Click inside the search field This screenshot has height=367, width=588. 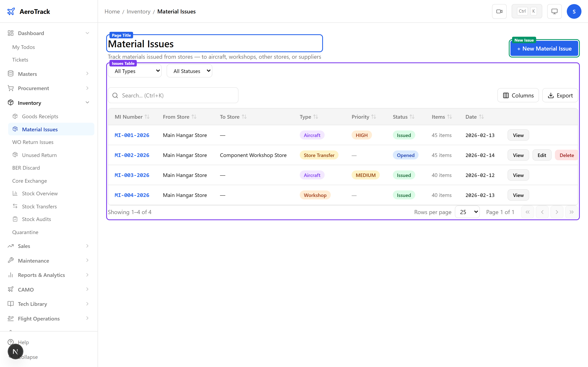(173, 95)
